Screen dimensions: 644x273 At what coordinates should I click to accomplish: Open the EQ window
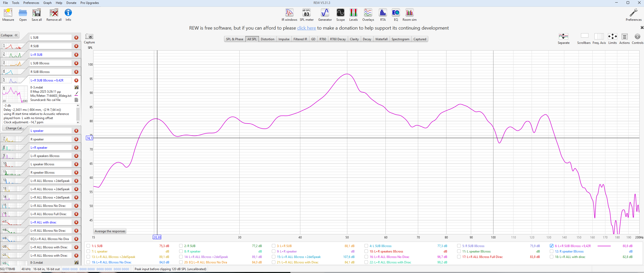[396, 15]
